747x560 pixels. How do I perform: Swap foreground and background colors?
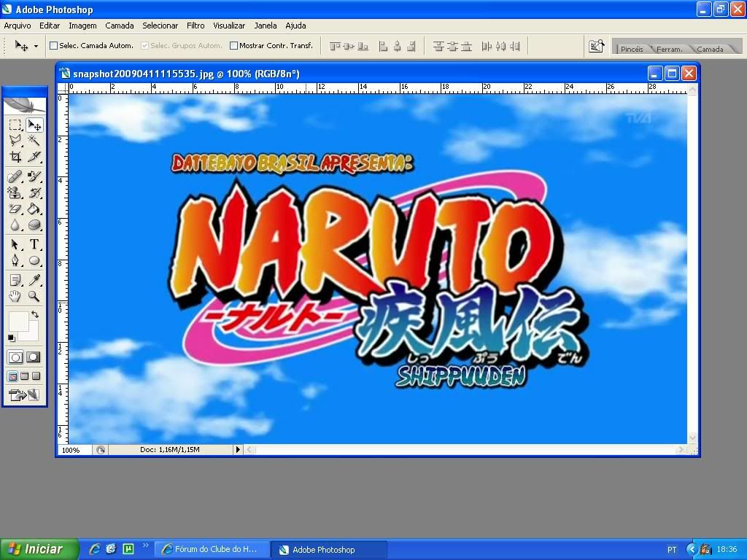(x=35, y=315)
